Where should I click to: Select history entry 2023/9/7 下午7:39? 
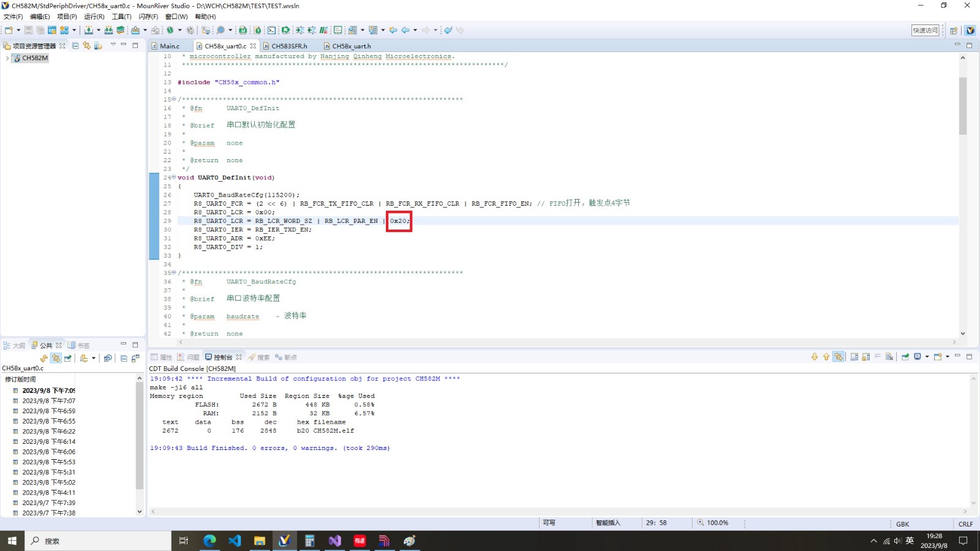click(x=48, y=503)
